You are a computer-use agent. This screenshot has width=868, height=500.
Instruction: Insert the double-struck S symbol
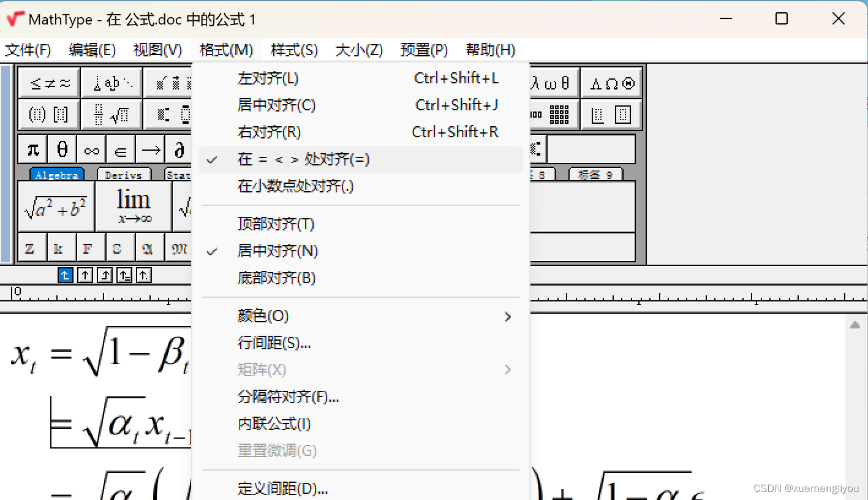[121, 248]
